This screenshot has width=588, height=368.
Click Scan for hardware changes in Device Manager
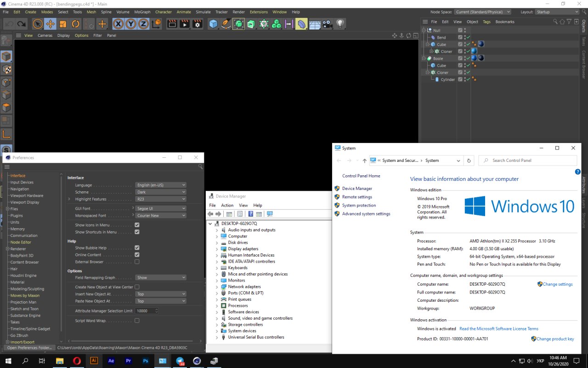coord(270,214)
